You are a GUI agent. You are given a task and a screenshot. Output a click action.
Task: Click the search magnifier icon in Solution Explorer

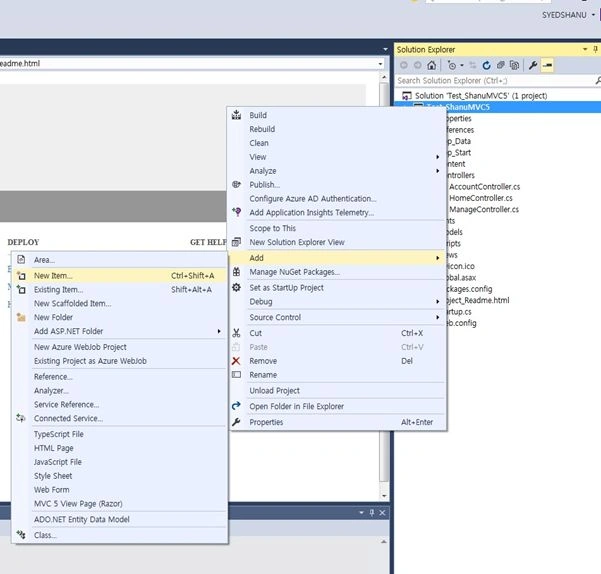point(598,80)
